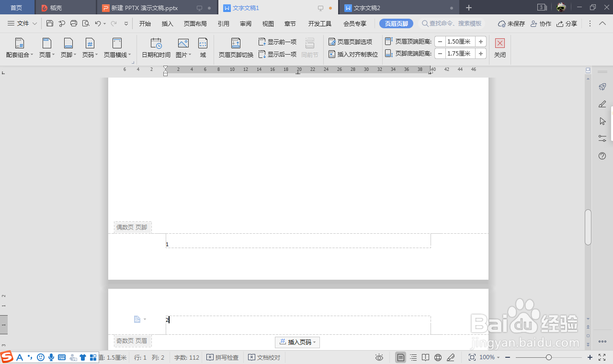This screenshot has height=364, width=613.
Task: Expand the 配套组合 dropdown
Action: tap(20, 55)
